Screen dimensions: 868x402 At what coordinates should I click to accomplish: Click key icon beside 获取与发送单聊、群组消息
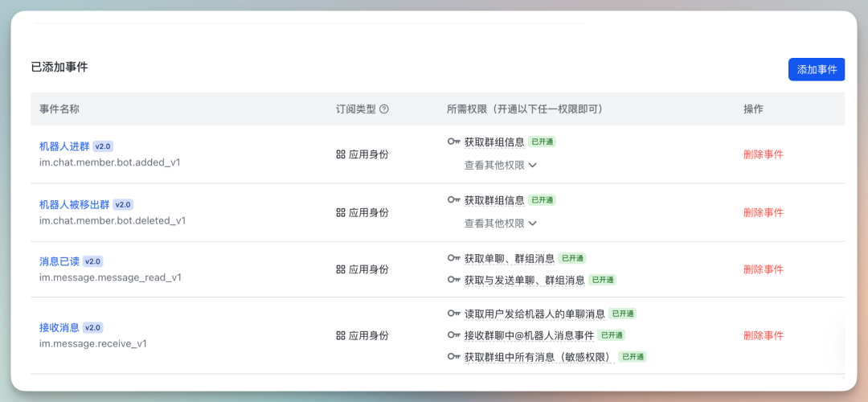(454, 280)
